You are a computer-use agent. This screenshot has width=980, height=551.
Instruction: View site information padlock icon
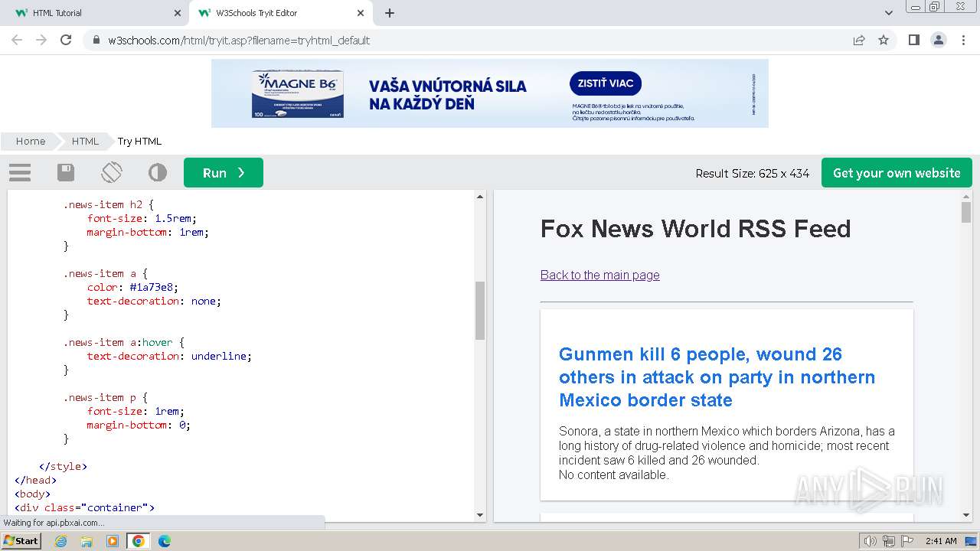96,40
